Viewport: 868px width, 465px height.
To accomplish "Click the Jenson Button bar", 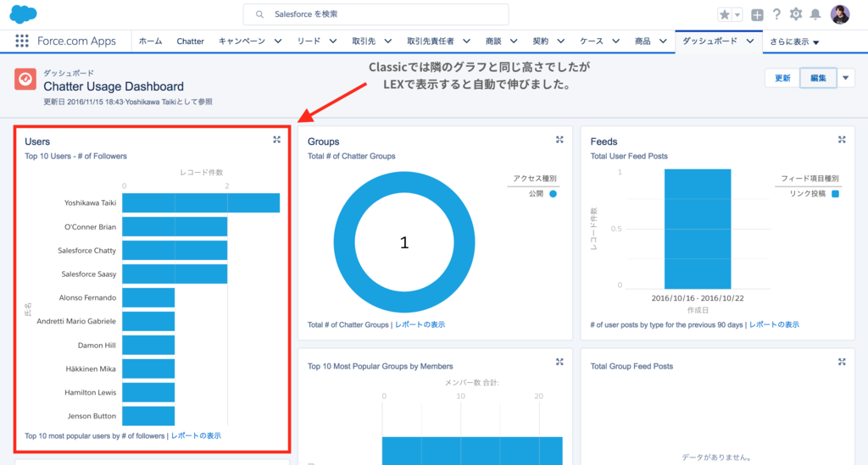I will coord(148,416).
